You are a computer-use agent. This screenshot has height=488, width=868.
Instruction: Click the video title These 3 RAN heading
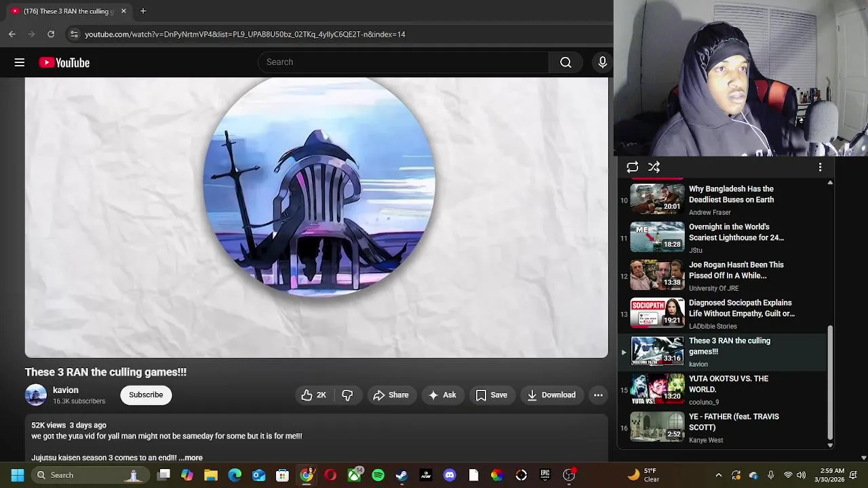(x=106, y=372)
